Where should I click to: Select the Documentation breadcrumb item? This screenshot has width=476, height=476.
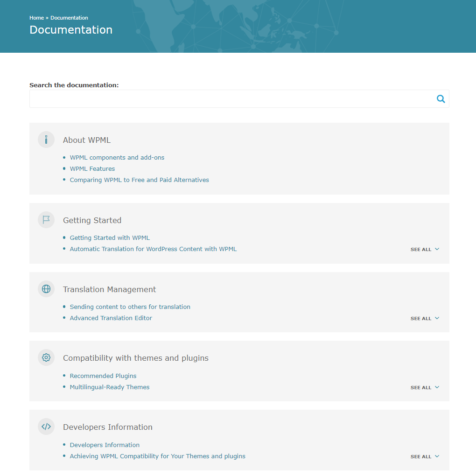[x=69, y=18]
